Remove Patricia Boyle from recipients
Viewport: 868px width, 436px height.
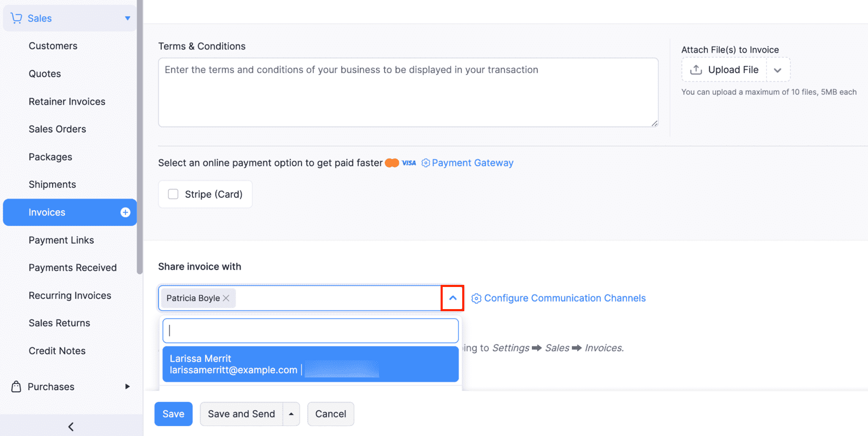coord(226,298)
